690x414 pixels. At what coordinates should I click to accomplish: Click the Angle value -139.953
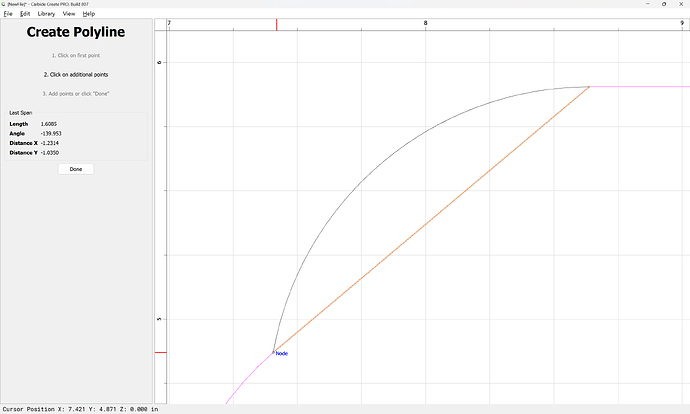tap(51, 133)
